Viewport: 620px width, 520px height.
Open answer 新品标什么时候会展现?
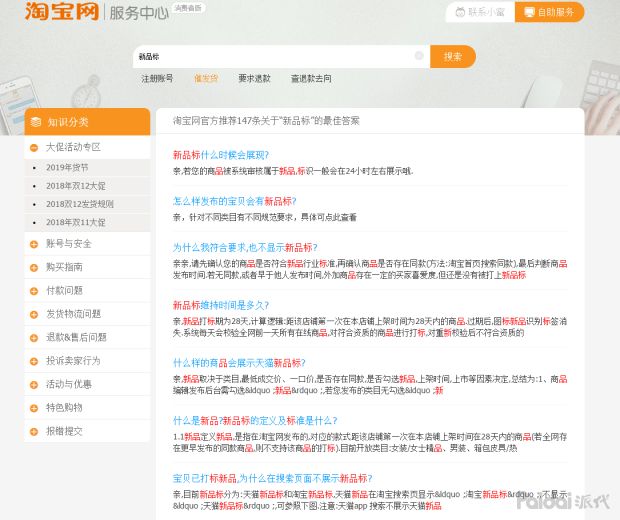pos(221,155)
